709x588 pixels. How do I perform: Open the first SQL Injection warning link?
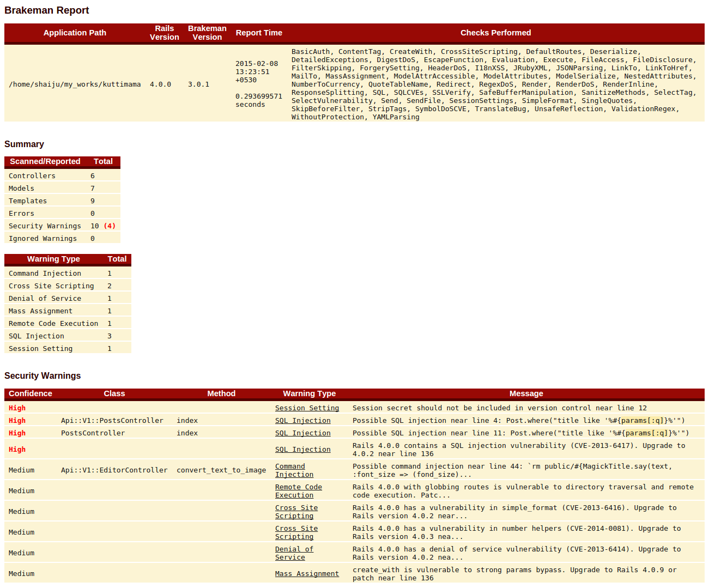click(302, 420)
